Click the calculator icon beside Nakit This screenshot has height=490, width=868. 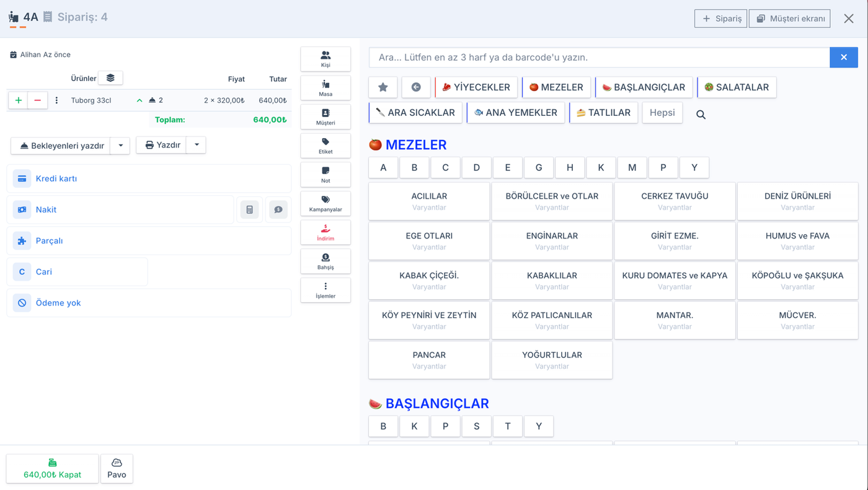(x=250, y=209)
